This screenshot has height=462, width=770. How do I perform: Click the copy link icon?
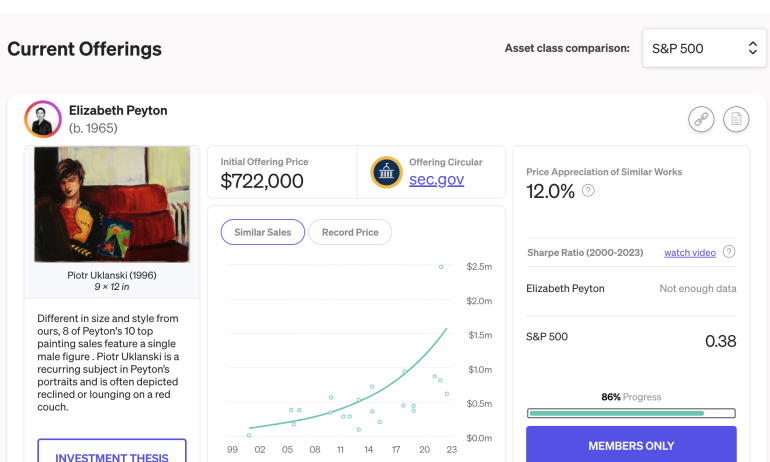pyautogui.click(x=701, y=120)
